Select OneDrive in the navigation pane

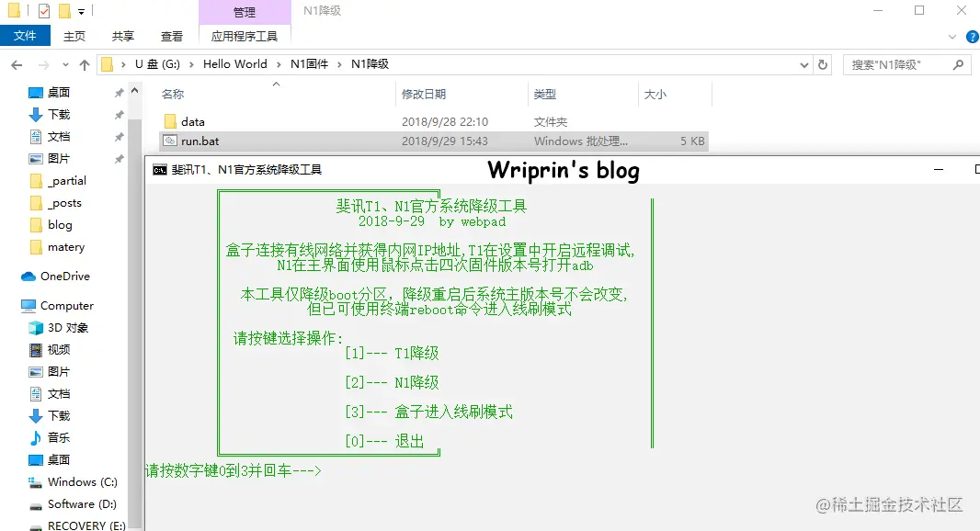(65, 277)
